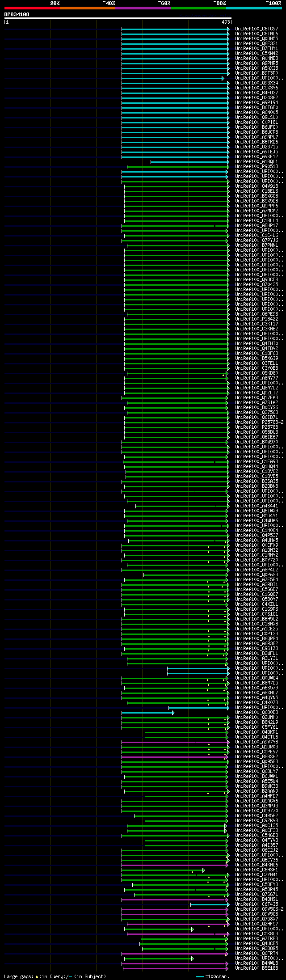Click the short cyan bar for UniRef100_Q680B8
This screenshot has width=286, height=980.
tap(148, 713)
